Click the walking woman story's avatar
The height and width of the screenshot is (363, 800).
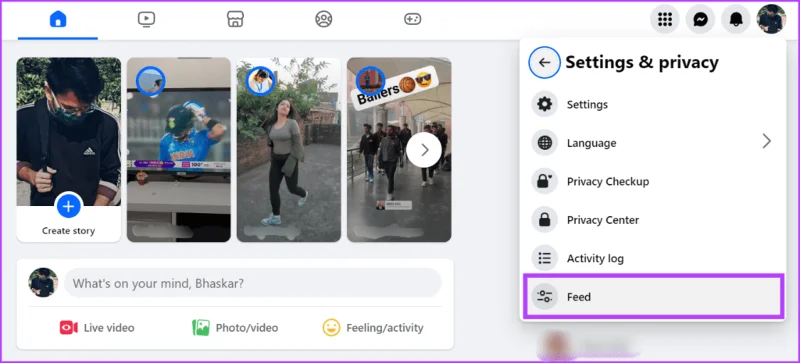261,81
